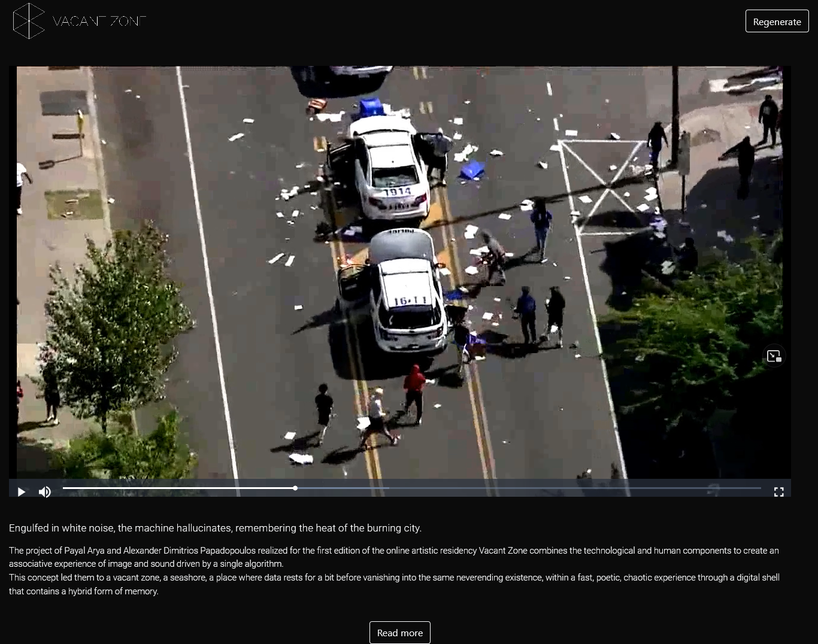Open the Read more button
818x644 pixels.
399,633
